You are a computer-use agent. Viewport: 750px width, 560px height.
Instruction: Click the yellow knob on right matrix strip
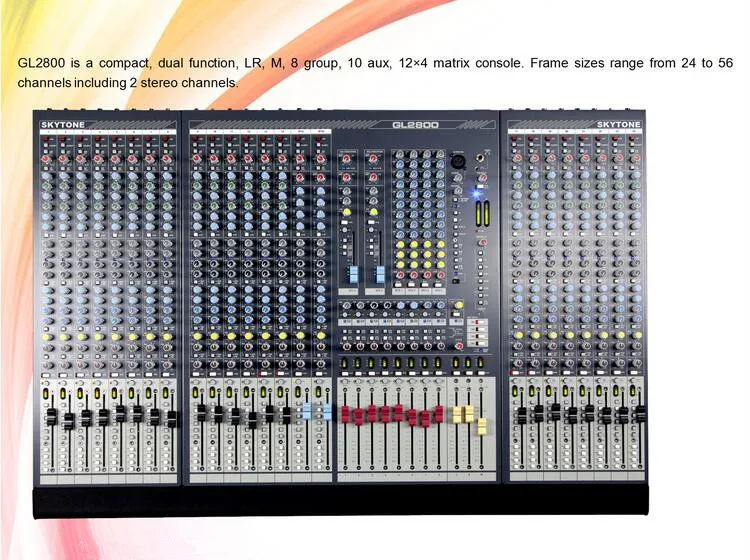click(373, 211)
